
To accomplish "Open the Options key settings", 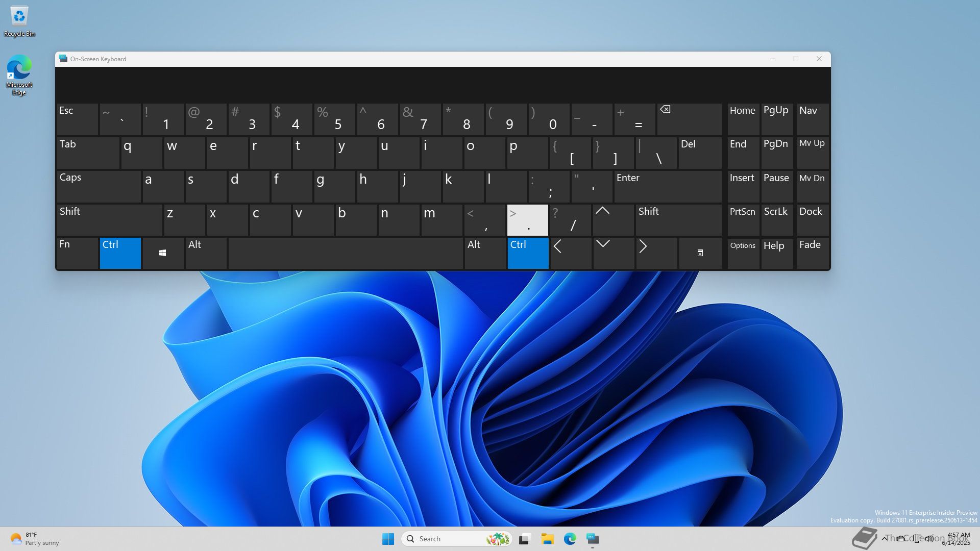I will click(x=743, y=253).
